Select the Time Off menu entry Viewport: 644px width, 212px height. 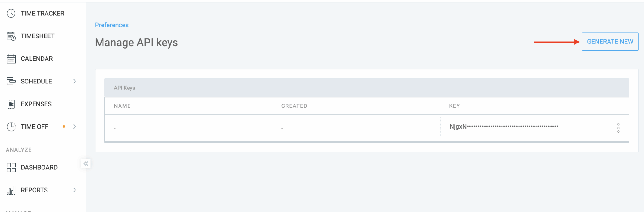coord(35,127)
